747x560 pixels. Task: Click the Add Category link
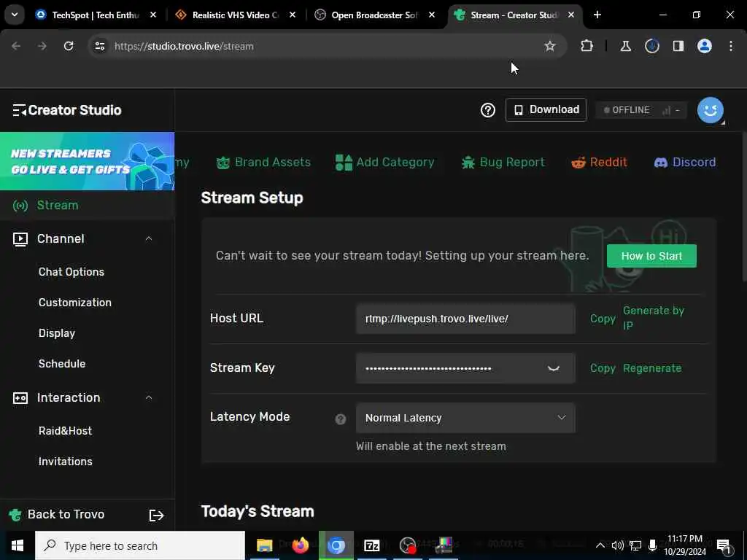coord(385,163)
